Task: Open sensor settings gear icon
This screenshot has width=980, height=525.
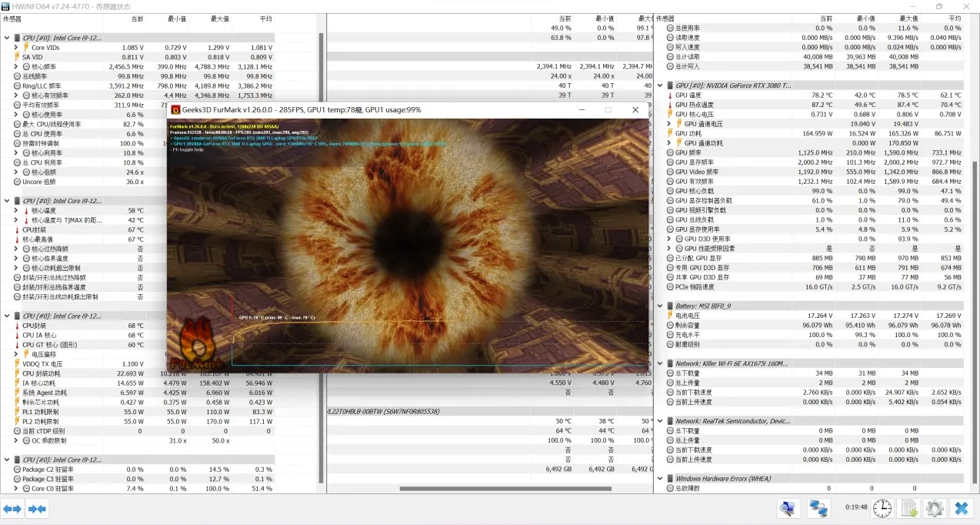Action: point(935,509)
